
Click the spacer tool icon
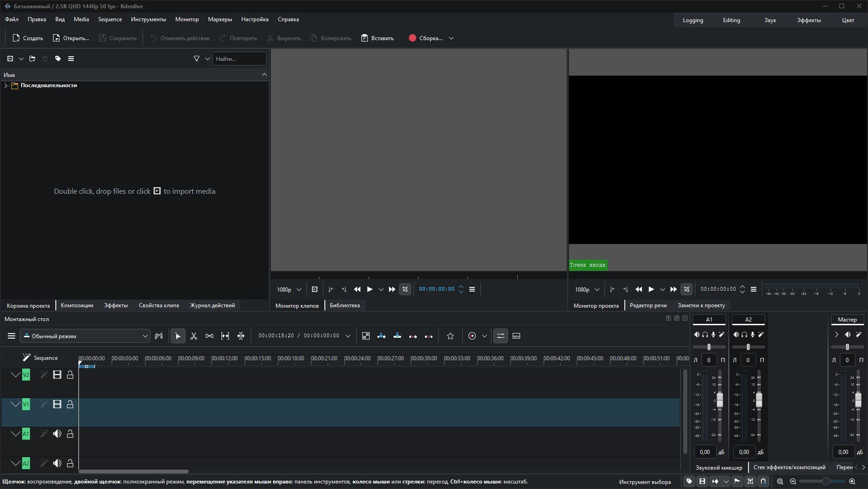[x=210, y=336]
